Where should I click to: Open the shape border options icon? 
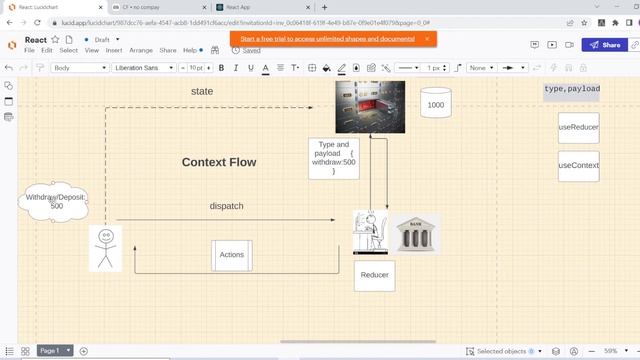(x=312, y=68)
